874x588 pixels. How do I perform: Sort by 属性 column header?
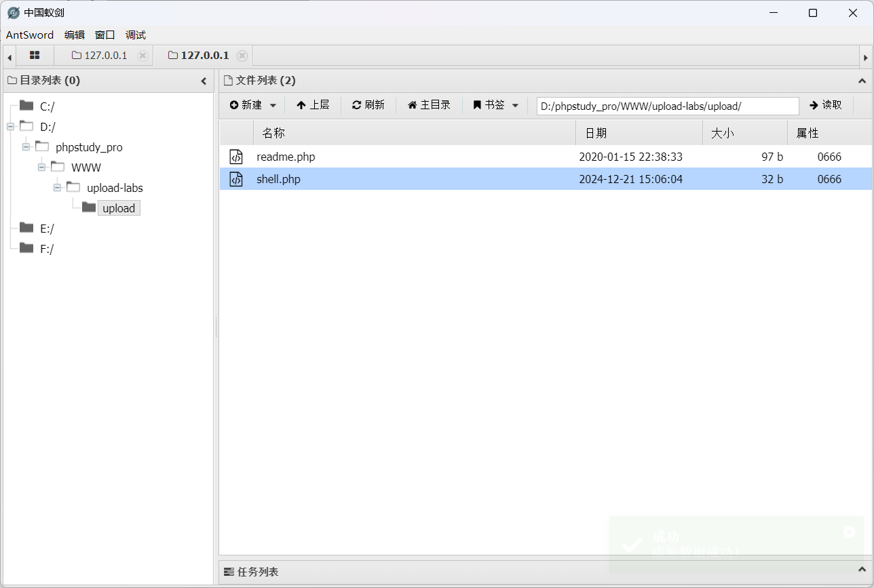tap(831, 133)
